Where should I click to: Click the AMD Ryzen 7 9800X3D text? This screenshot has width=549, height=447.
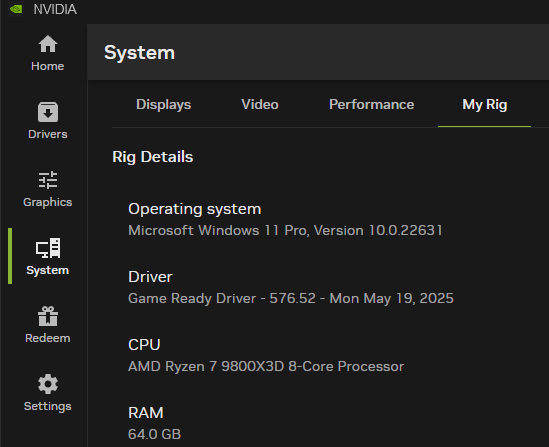tap(266, 366)
